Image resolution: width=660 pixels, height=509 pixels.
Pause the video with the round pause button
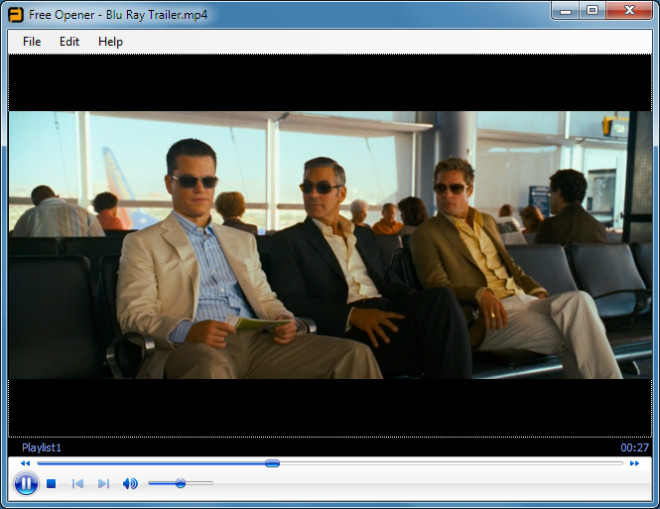(x=26, y=484)
